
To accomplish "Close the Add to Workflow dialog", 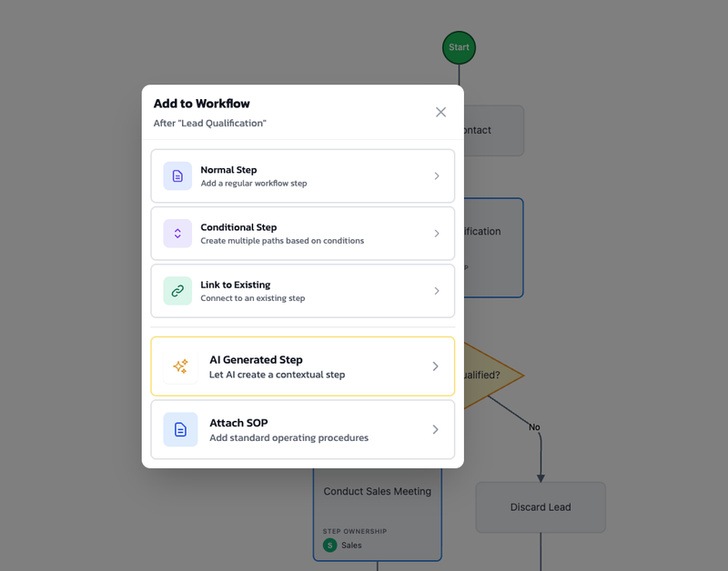I will tap(441, 112).
